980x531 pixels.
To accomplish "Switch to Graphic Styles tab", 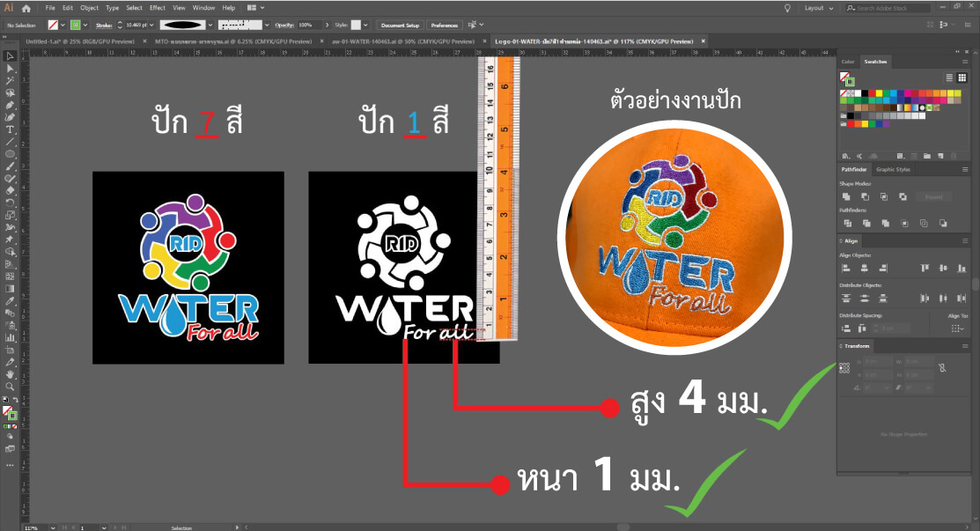I will pyautogui.click(x=893, y=169).
